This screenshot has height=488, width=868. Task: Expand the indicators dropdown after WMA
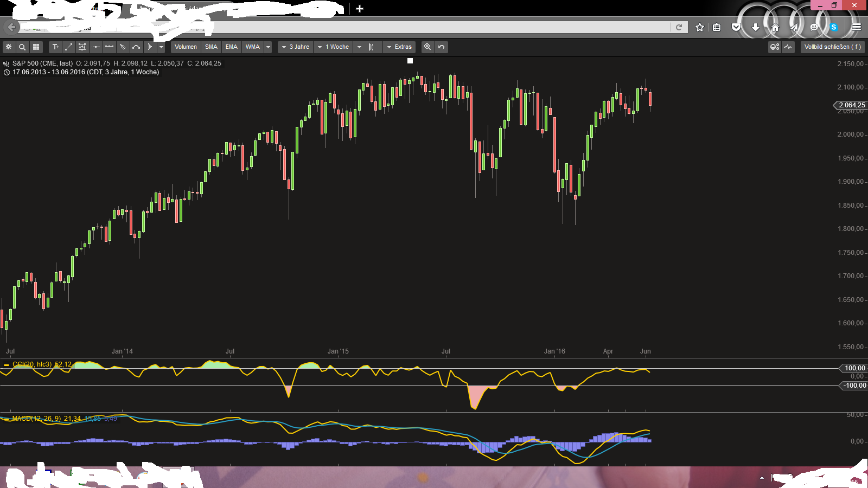tap(268, 47)
